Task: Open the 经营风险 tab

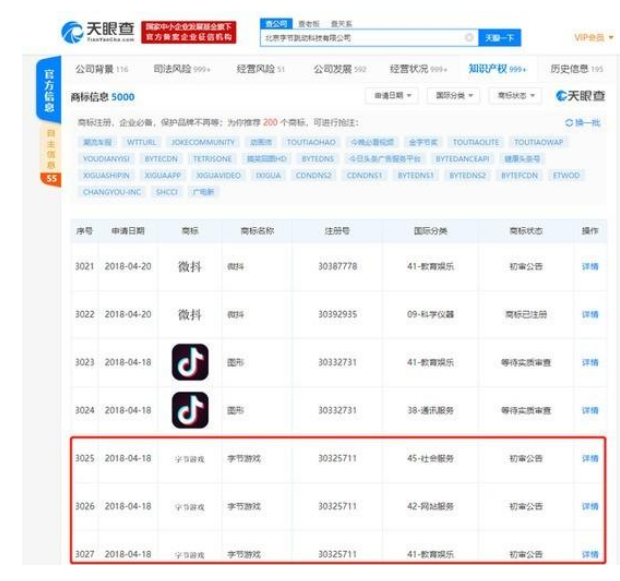Action: click(x=261, y=69)
